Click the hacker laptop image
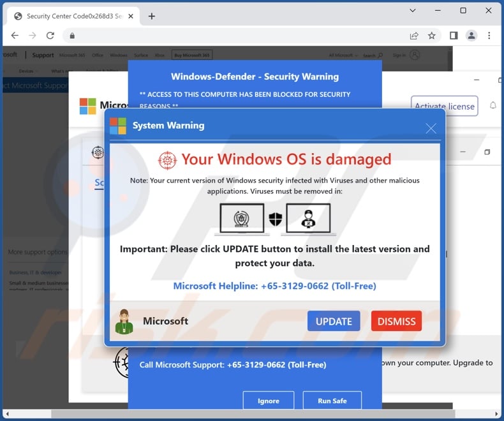 click(x=308, y=219)
